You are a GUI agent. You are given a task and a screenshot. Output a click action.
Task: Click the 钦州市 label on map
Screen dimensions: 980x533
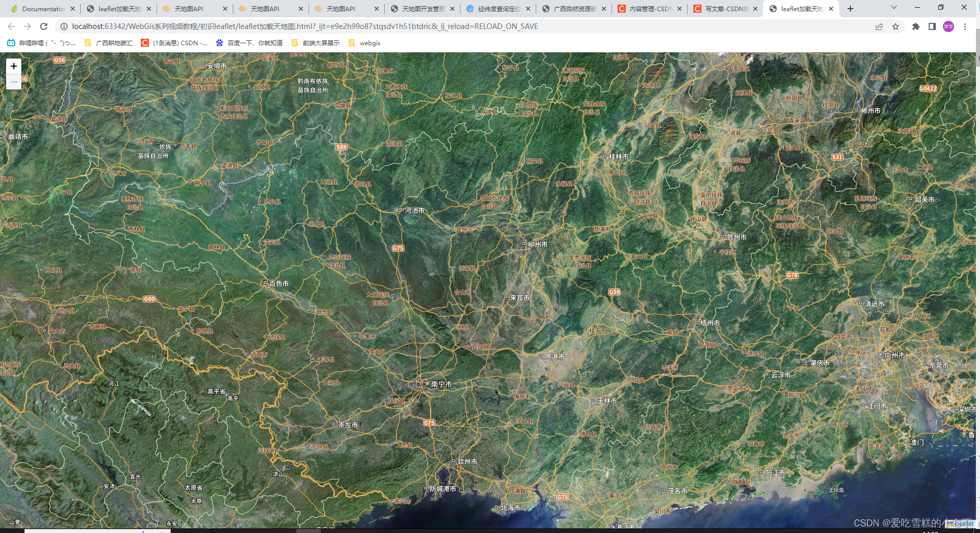click(467, 461)
